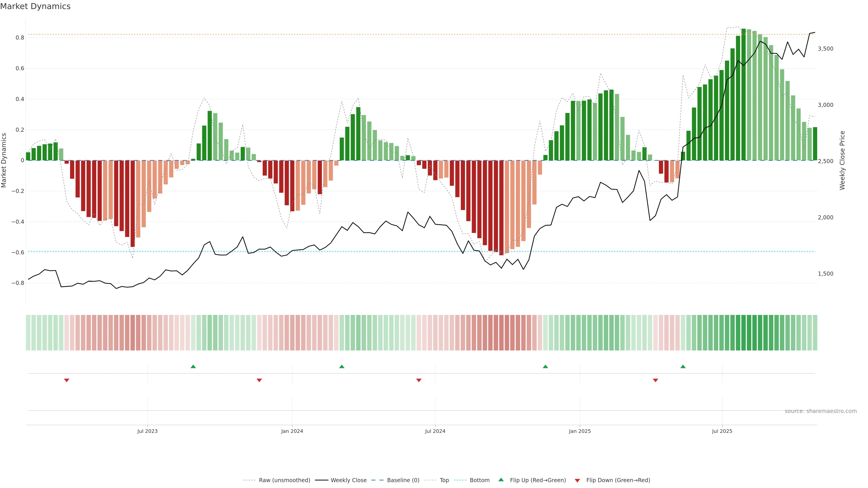The width and height of the screenshot is (868, 488).
Task: Click the last red flip-down triangle marker
Action: tap(655, 380)
